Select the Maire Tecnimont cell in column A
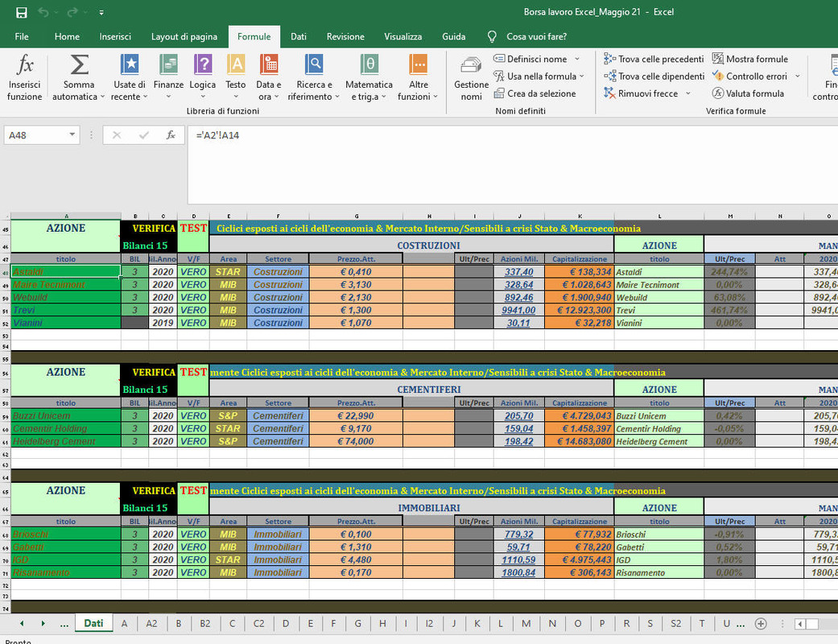The image size is (838, 644). coord(66,284)
